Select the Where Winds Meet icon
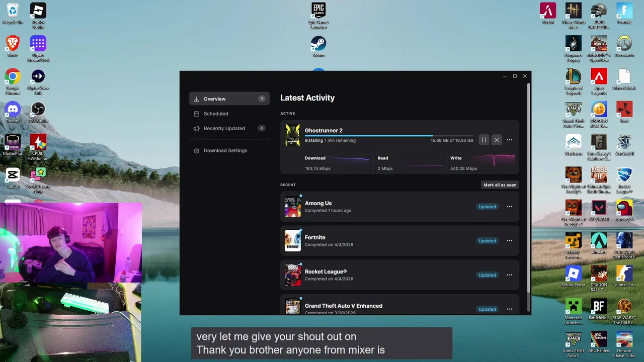Viewport: 644px width, 362px height. (574, 16)
